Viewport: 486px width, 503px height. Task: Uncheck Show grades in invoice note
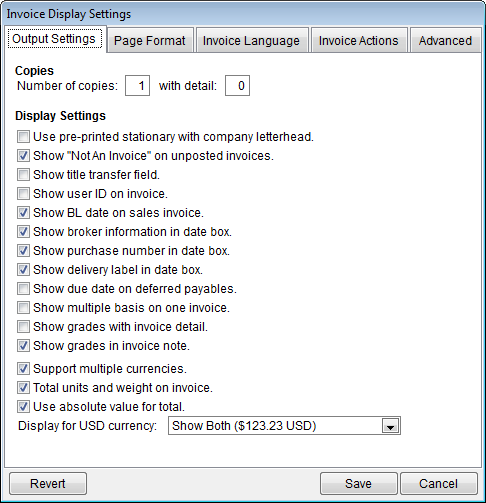[23, 346]
